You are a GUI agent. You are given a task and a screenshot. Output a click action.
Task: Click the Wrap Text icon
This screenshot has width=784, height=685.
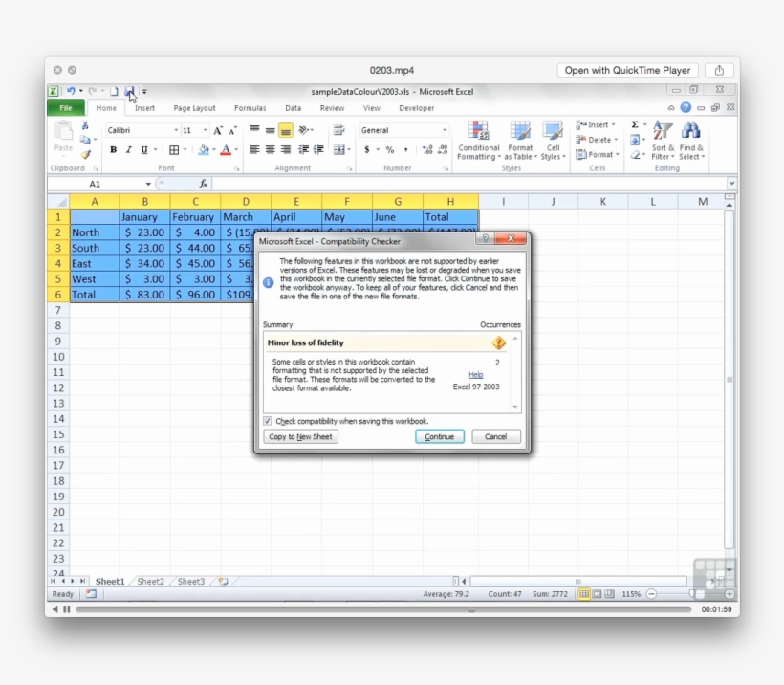pos(339,131)
